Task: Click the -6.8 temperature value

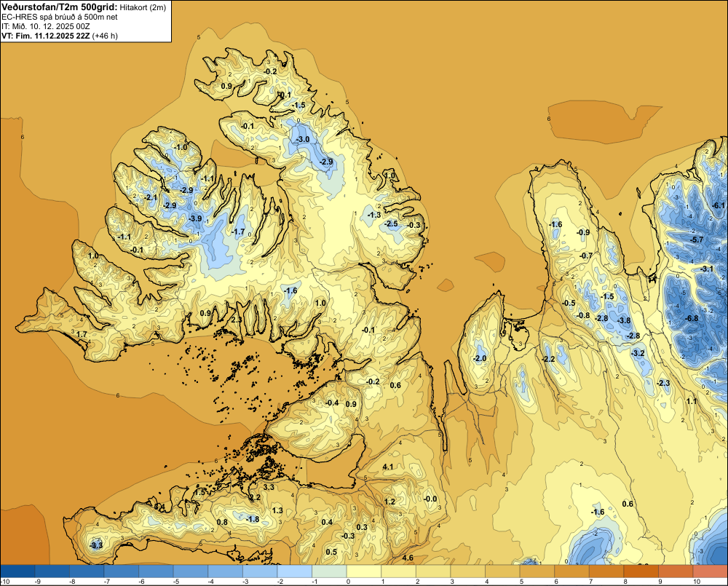Action: [692, 318]
